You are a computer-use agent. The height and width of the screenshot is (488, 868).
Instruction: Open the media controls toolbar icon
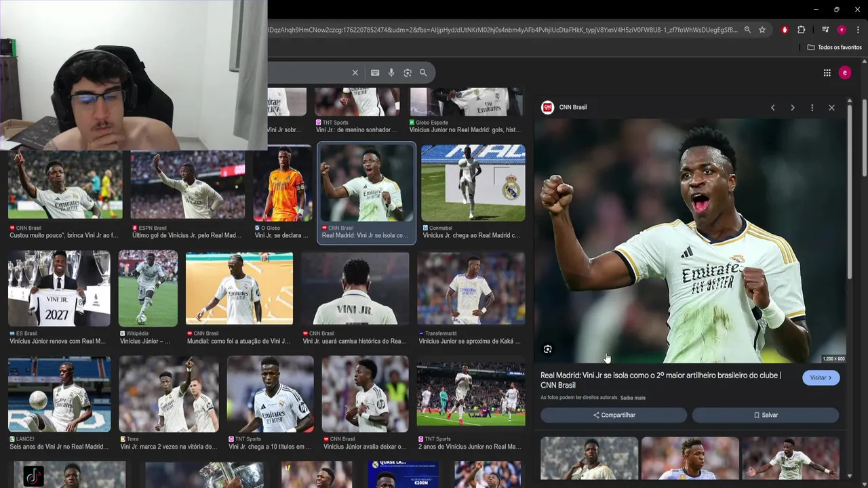click(x=825, y=30)
